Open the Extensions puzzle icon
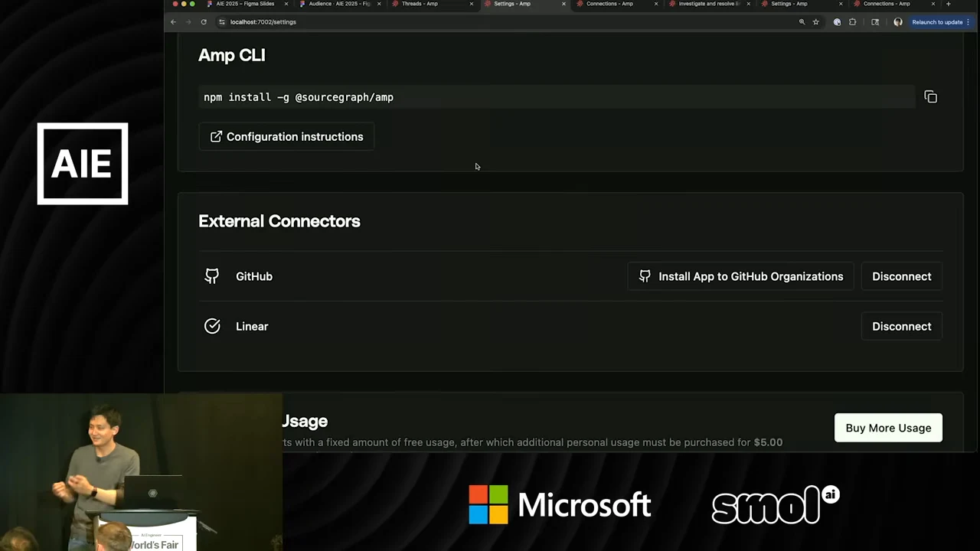Viewport: 980px width, 551px height. pos(852,22)
